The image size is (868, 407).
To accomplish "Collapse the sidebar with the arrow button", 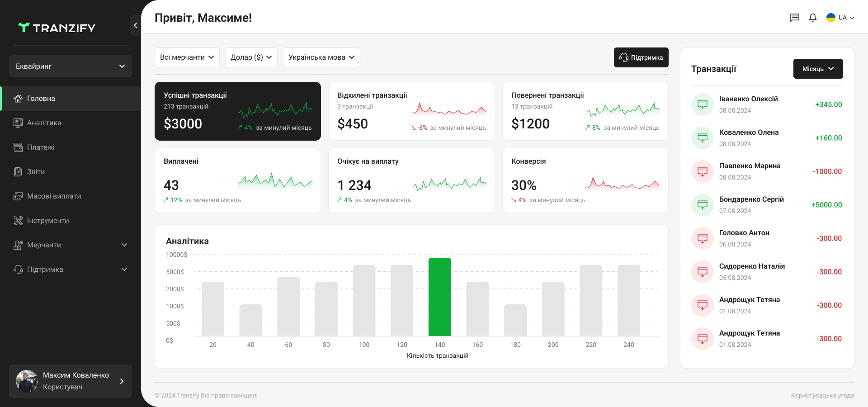I will tap(135, 25).
